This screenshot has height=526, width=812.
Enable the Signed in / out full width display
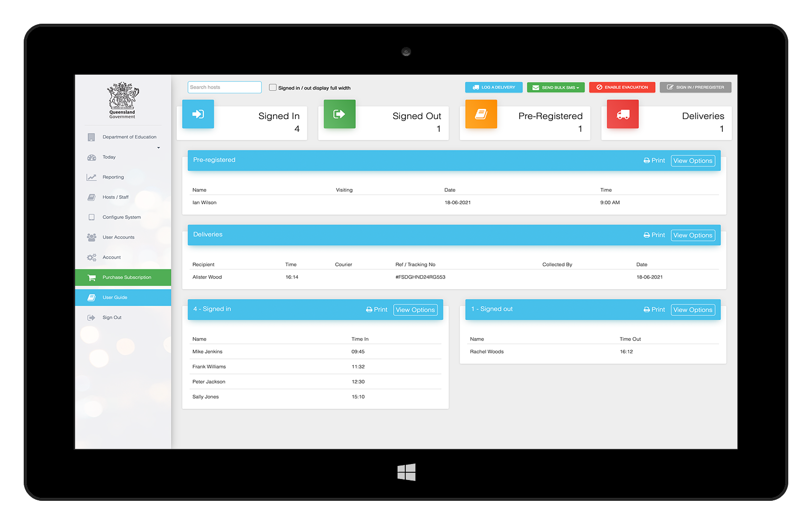(x=273, y=87)
